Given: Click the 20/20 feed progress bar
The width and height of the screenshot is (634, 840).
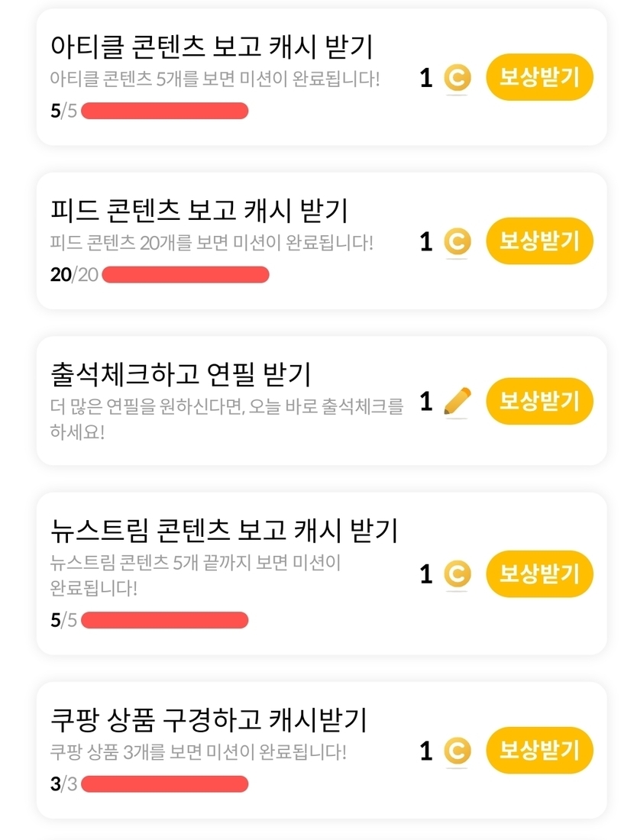Looking at the screenshot, I should [185, 275].
